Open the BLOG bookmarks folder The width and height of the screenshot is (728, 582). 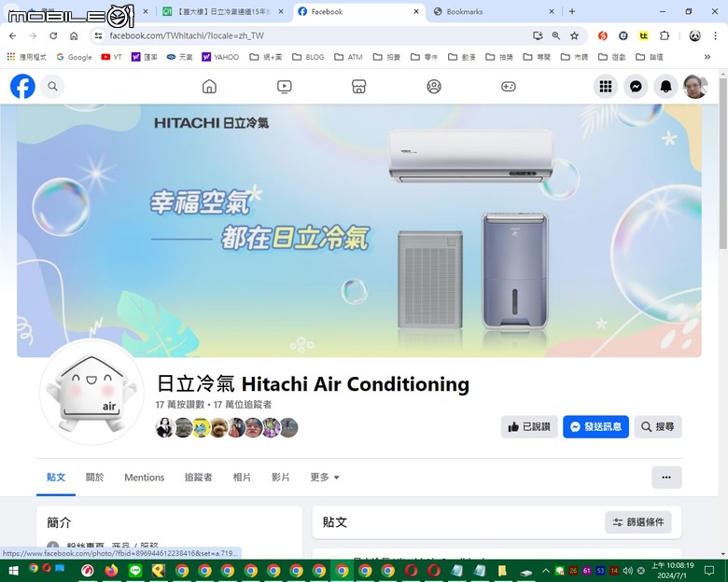[308, 57]
